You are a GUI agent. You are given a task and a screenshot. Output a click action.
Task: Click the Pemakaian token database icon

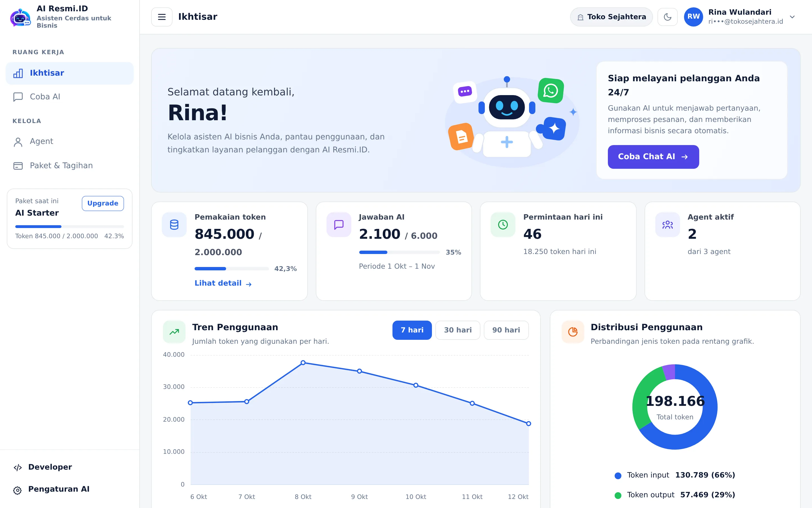point(174,224)
